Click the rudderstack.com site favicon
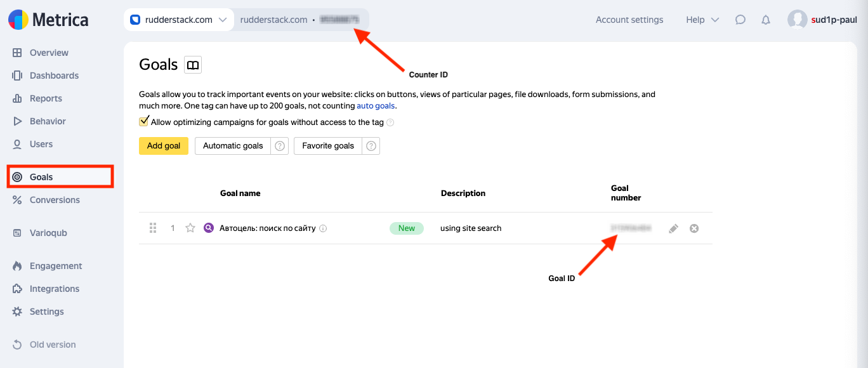The width and height of the screenshot is (868, 368). pyautogui.click(x=135, y=20)
